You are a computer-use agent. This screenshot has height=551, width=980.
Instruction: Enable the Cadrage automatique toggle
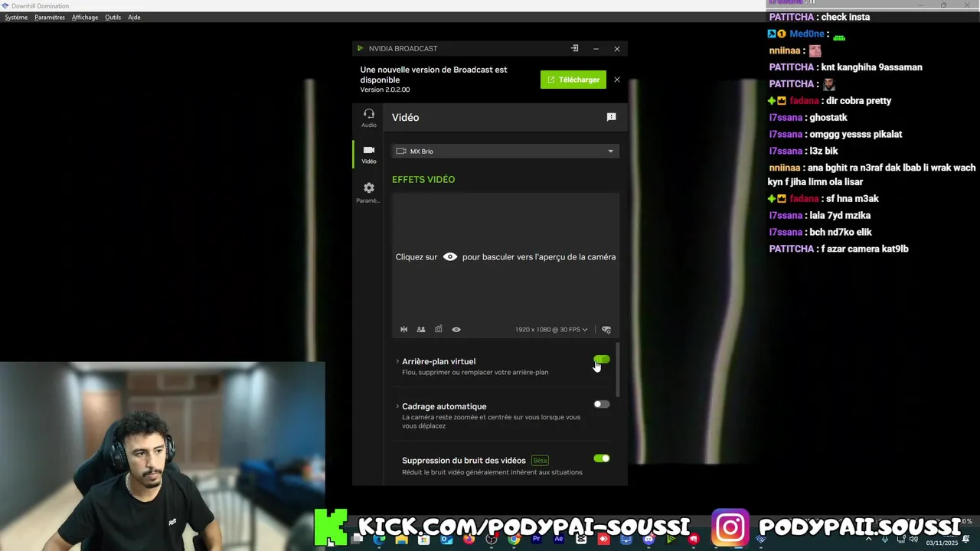[602, 404]
